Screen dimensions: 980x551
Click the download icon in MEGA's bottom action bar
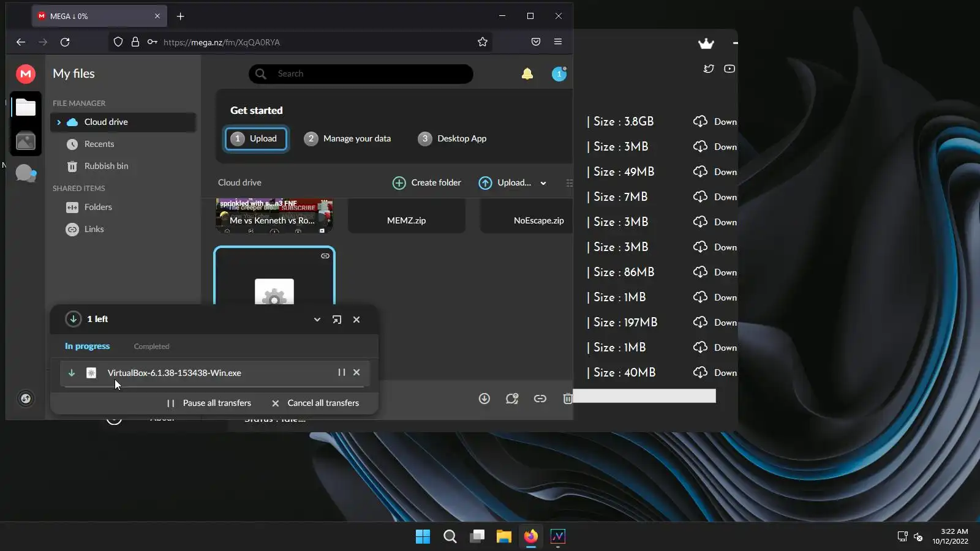coord(484,399)
